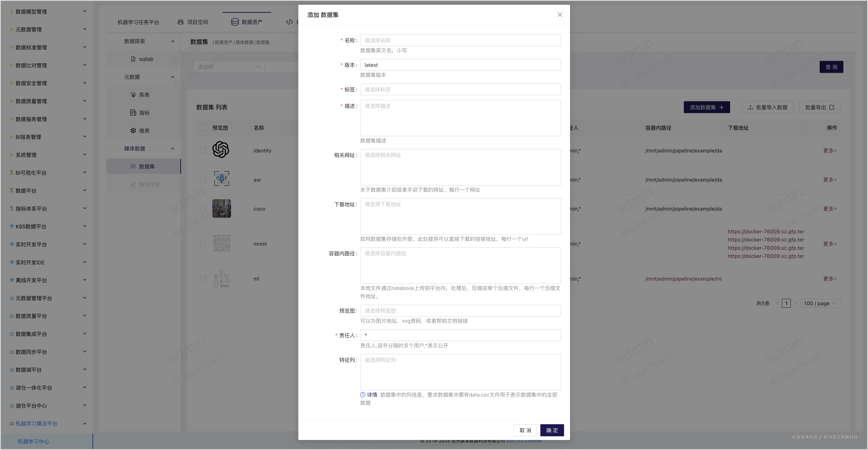The height and width of the screenshot is (450, 868).
Task: Click the identity dataset preview thumbnail
Action: coord(221,150)
